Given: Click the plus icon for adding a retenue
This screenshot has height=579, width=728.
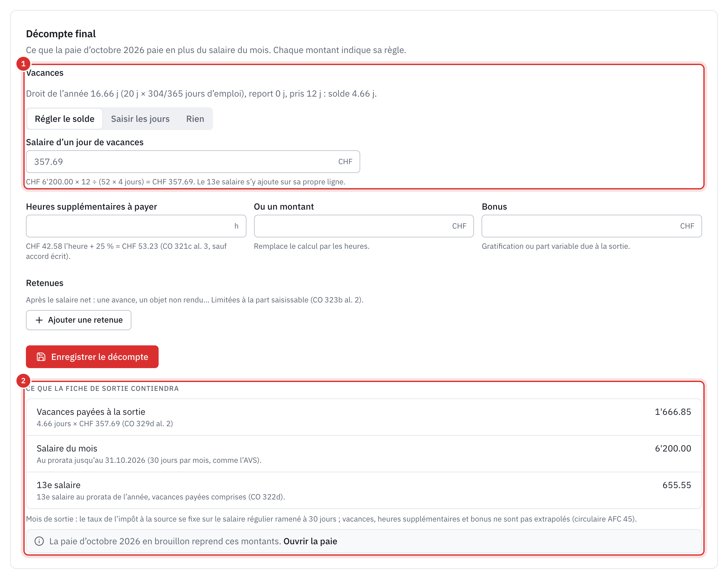Looking at the screenshot, I should click(39, 320).
